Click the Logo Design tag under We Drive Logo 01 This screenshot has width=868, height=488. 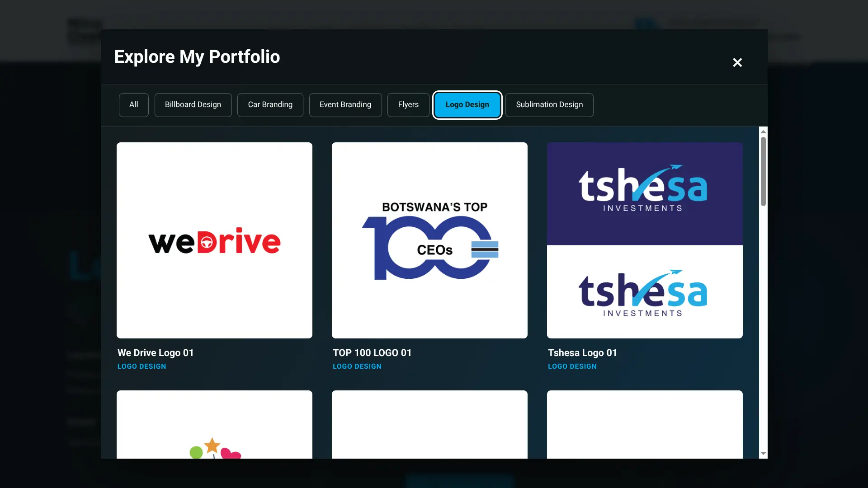[x=142, y=366]
